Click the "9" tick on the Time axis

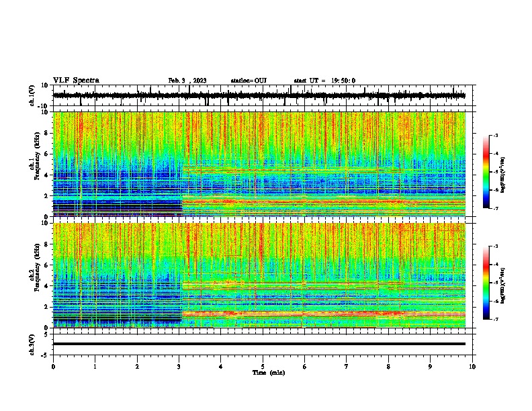click(x=430, y=367)
